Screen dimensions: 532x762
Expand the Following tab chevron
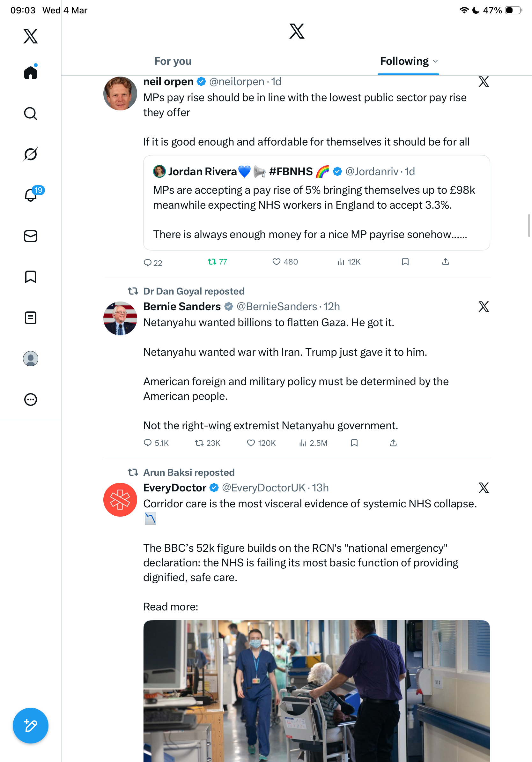tap(435, 61)
